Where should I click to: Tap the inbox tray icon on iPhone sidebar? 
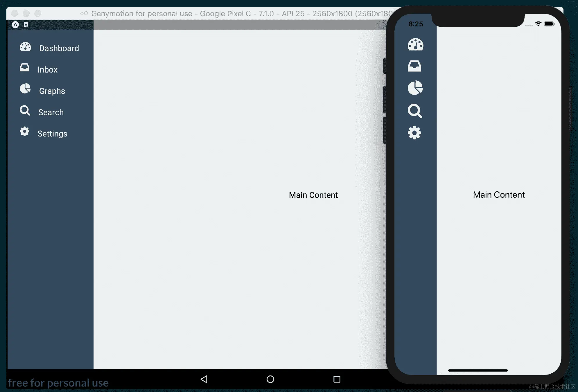(414, 66)
